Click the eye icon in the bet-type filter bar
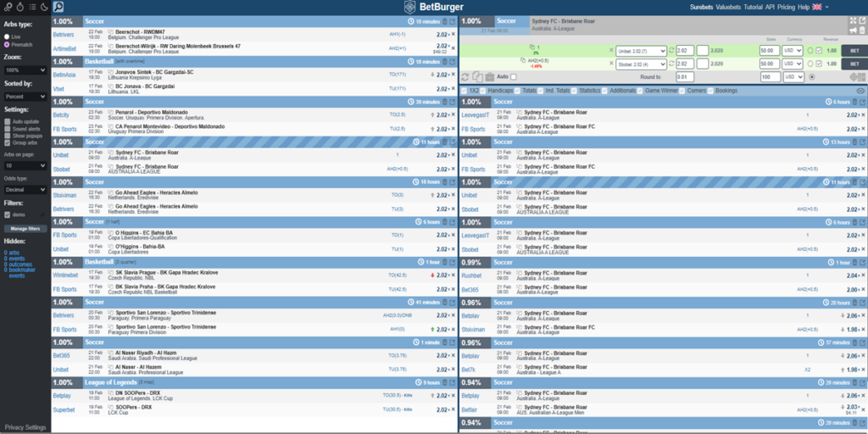 (x=860, y=90)
